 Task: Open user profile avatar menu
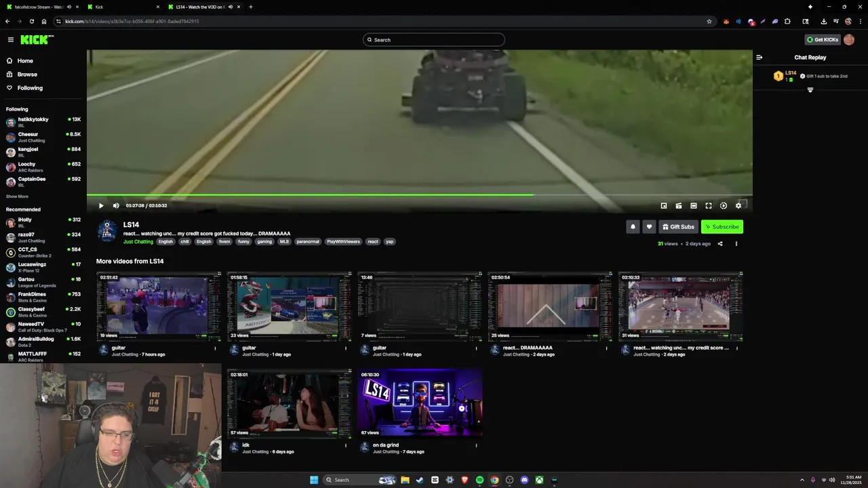849,39
